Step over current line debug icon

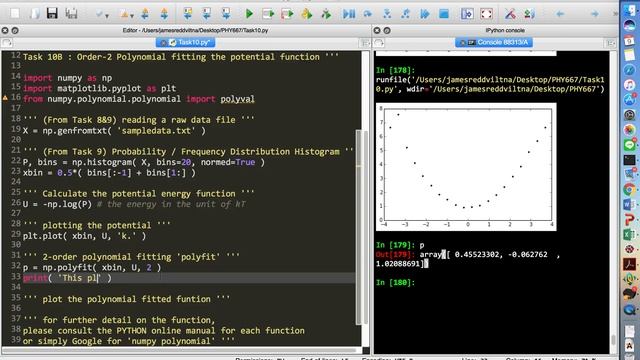click(x=368, y=14)
